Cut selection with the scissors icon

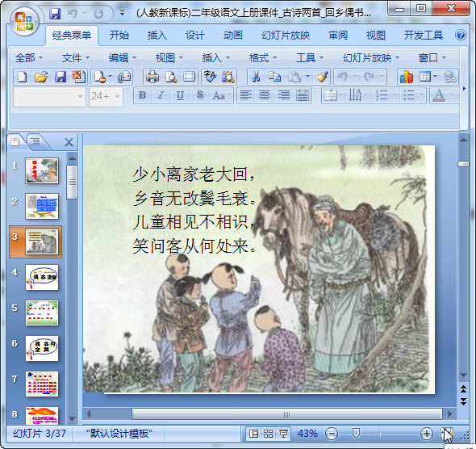pos(256,77)
